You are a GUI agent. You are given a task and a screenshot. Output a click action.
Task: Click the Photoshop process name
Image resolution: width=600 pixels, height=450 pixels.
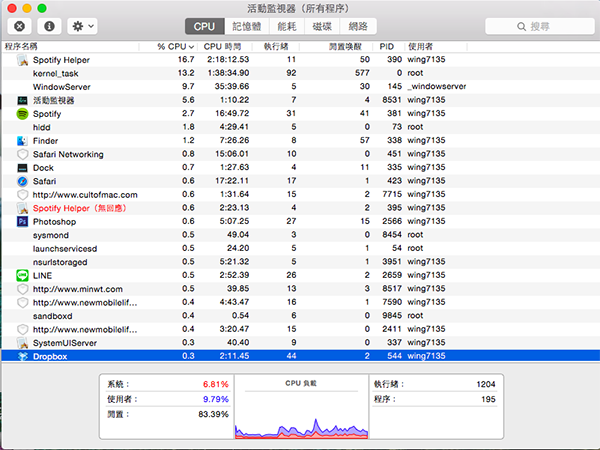pyautogui.click(x=54, y=222)
